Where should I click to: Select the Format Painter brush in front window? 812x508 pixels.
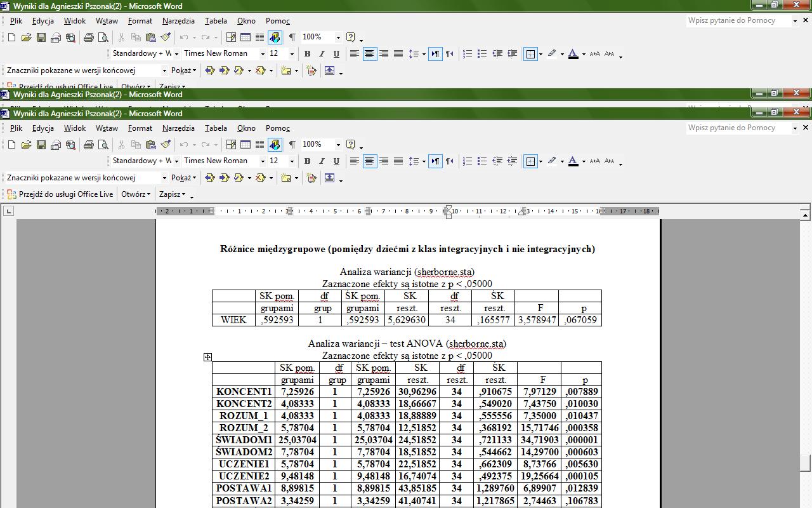pos(166,145)
